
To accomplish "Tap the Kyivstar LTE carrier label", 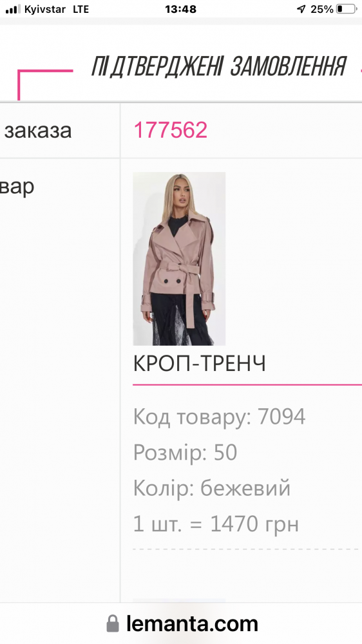I will pos(57,9).
